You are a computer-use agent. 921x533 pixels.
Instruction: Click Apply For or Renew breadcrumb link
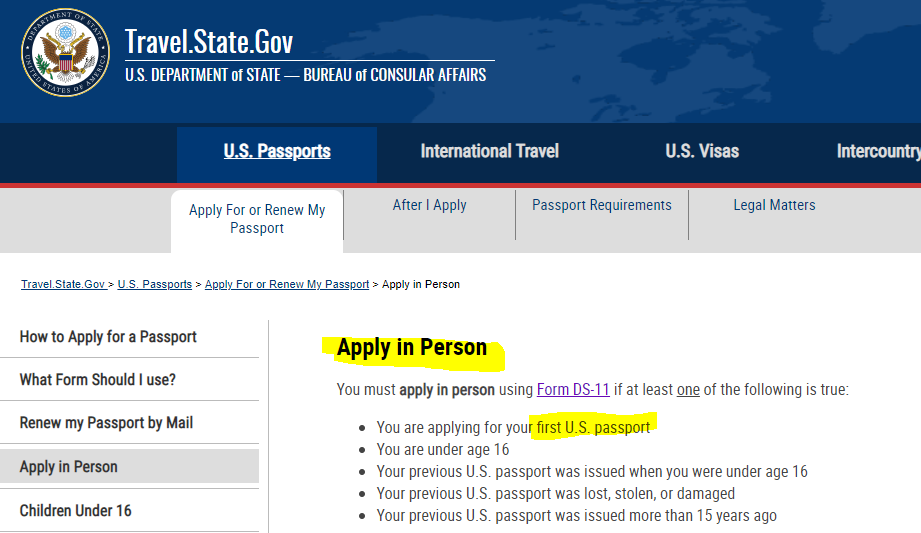click(x=287, y=284)
